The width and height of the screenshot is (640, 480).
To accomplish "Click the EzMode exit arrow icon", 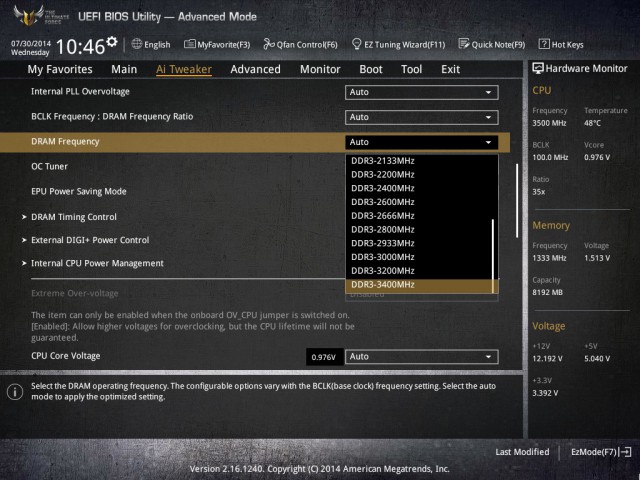I will [x=625, y=452].
